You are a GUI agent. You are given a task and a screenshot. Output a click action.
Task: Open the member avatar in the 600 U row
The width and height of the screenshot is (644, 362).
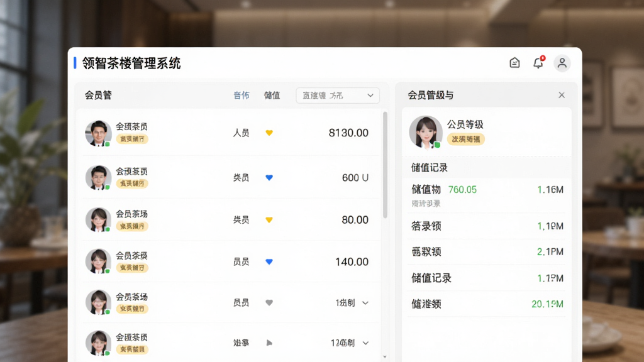click(98, 178)
